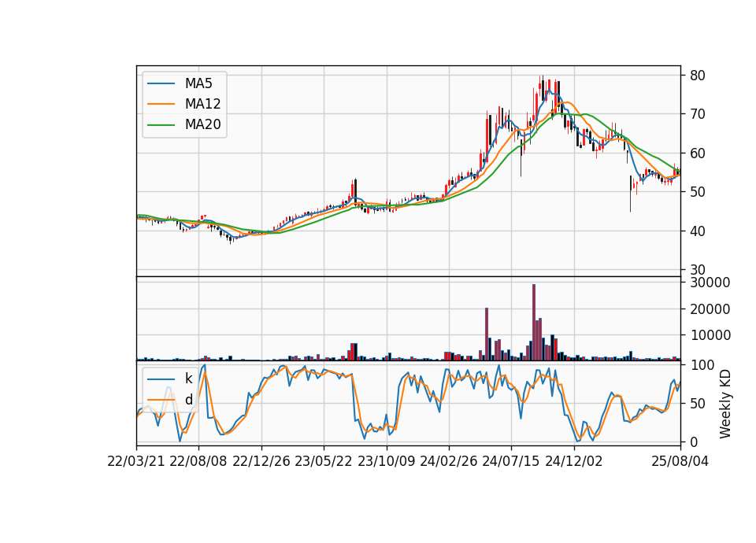Click the MA20 legend label
Viewport: 756px width, 543px height.
click(x=202, y=124)
